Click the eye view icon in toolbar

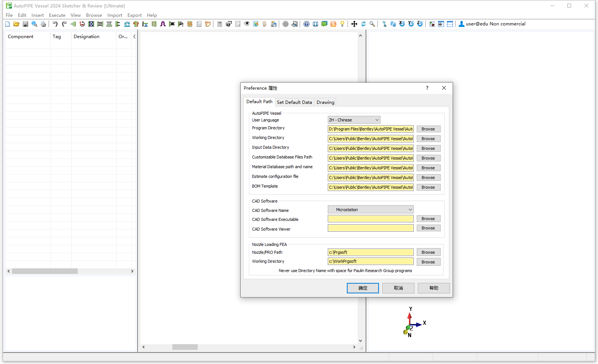pos(247,24)
